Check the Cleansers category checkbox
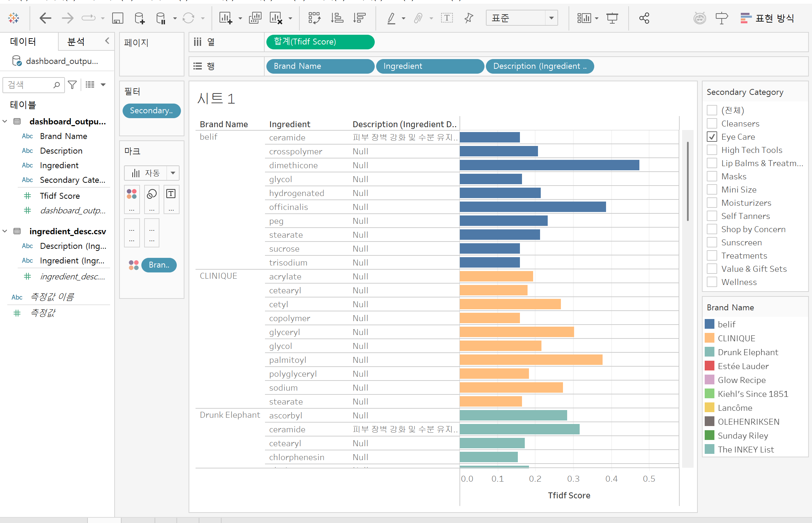This screenshot has width=812, height=523. pos(712,124)
